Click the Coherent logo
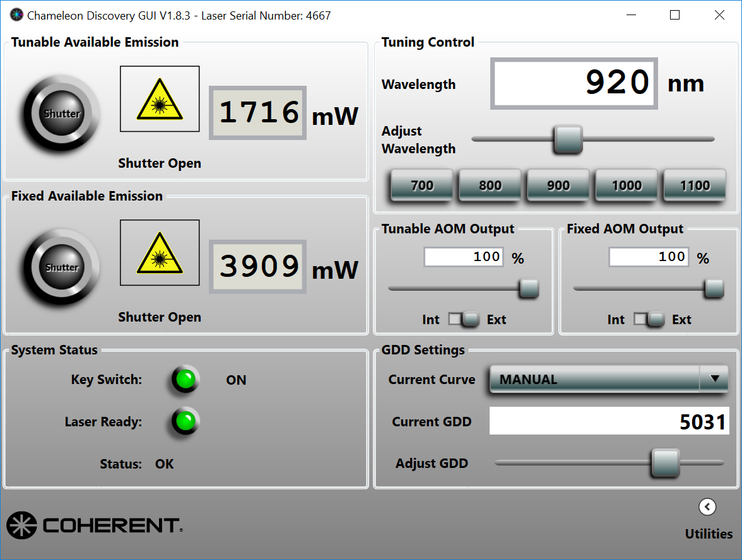The width and height of the screenshot is (742, 560). point(95,525)
